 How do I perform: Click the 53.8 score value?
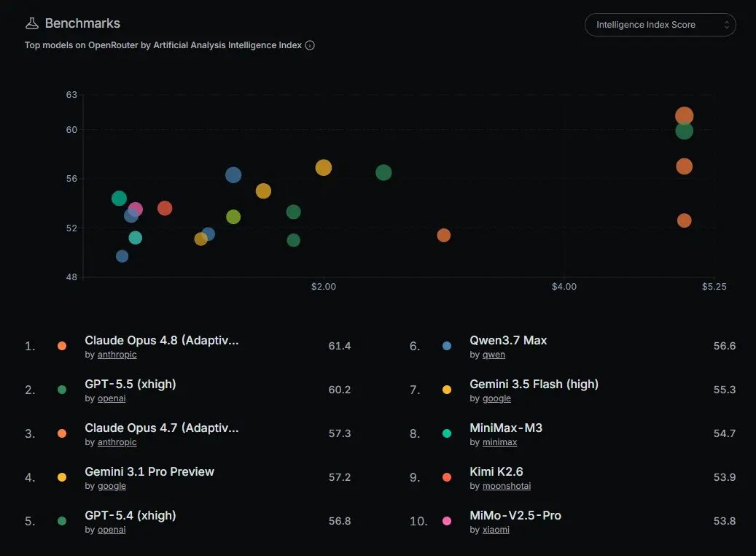click(x=725, y=521)
